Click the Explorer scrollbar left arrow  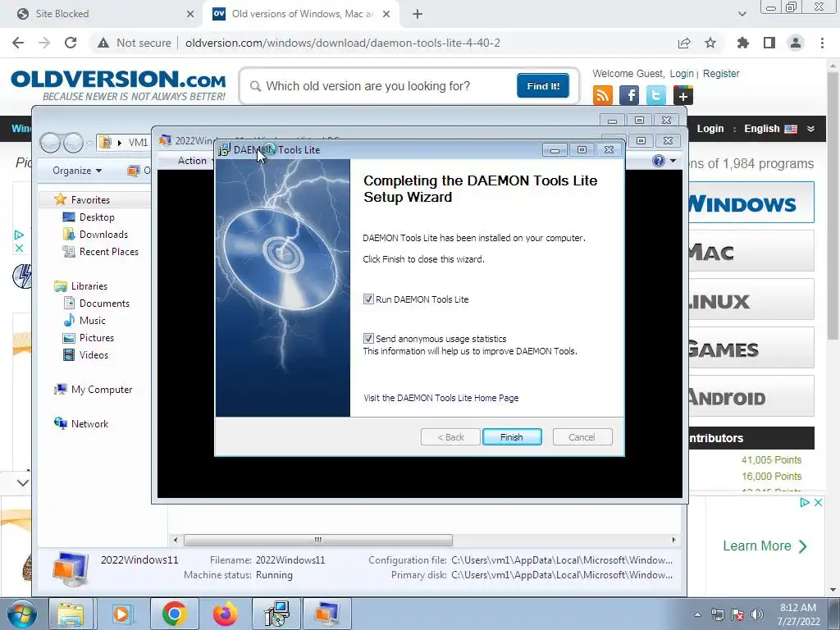pos(176,540)
